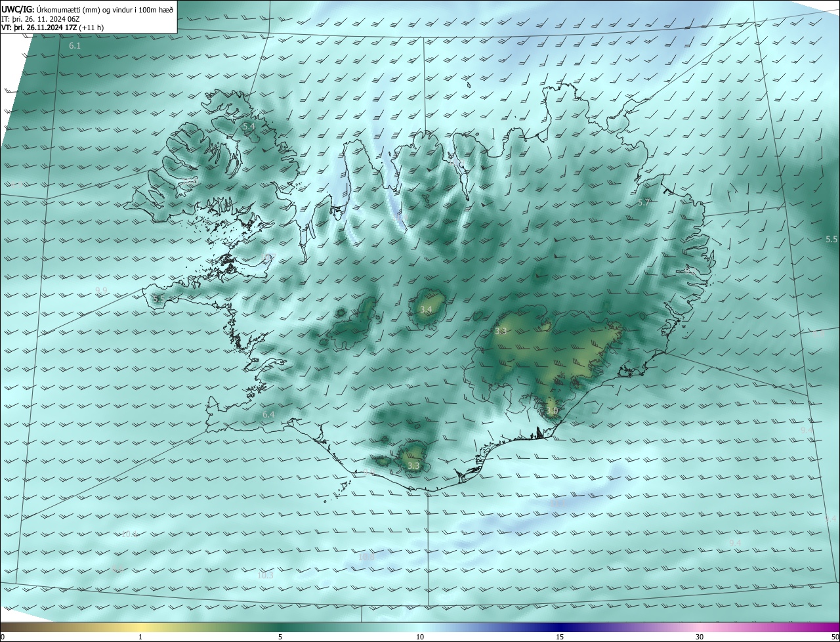The image size is (840, 642).
Task: Click the 11.1 value in the bluish sea patch
Action: 557,502
